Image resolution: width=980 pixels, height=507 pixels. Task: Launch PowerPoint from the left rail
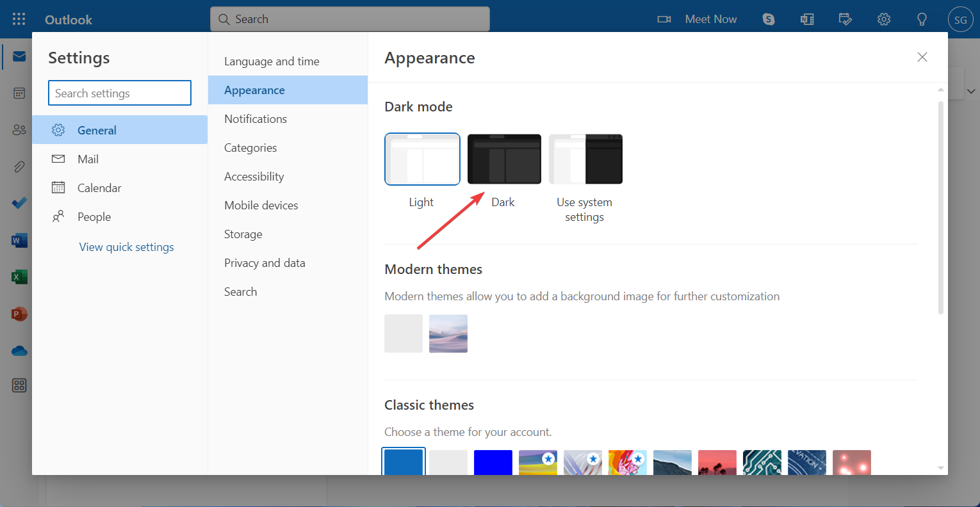(19, 314)
